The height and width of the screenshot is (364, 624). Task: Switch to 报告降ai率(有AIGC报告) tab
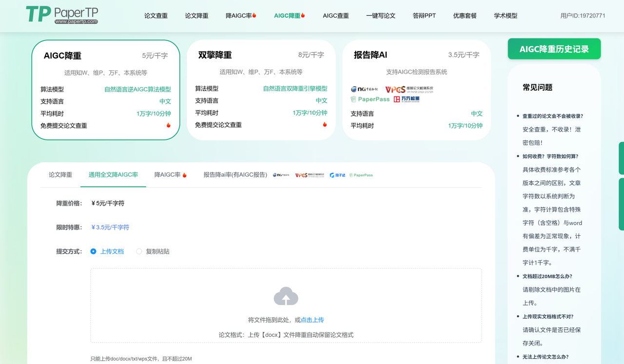click(x=235, y=174)
